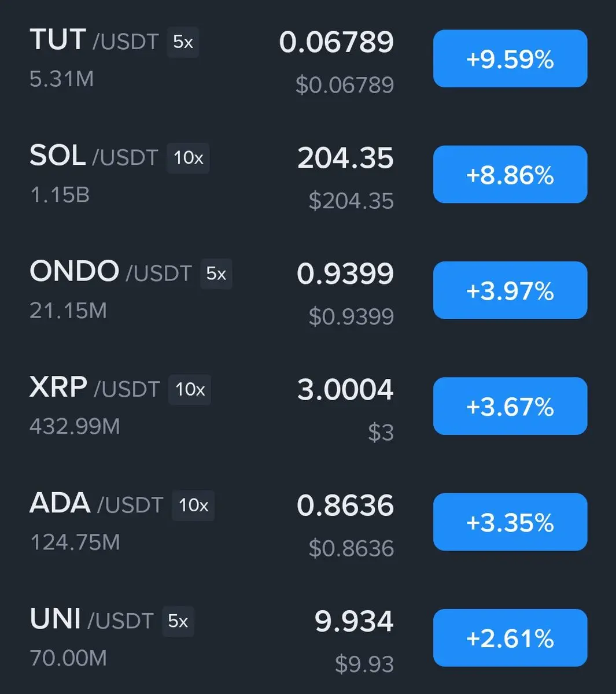Select the 5x leverage badge beside ONDO
Screen dimensions: 616x694
click(216, 274)
